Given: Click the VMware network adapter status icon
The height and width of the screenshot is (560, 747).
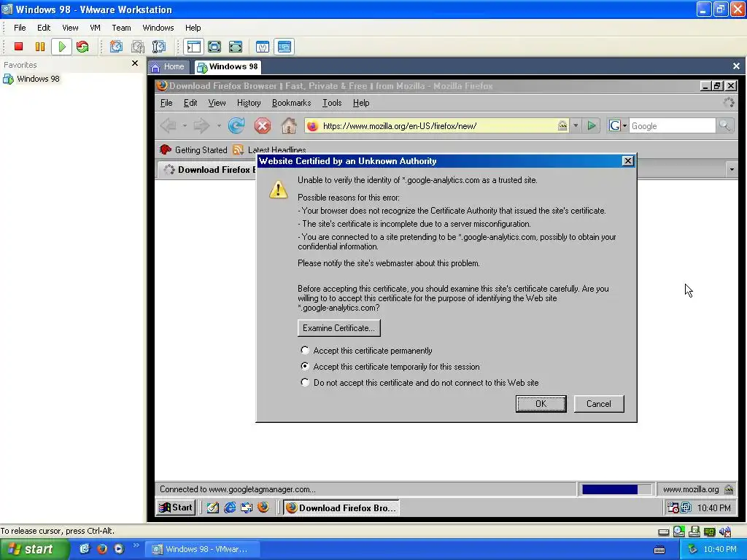Looking at the screenshot, I should pyautogui.click(x=710, y=532).
